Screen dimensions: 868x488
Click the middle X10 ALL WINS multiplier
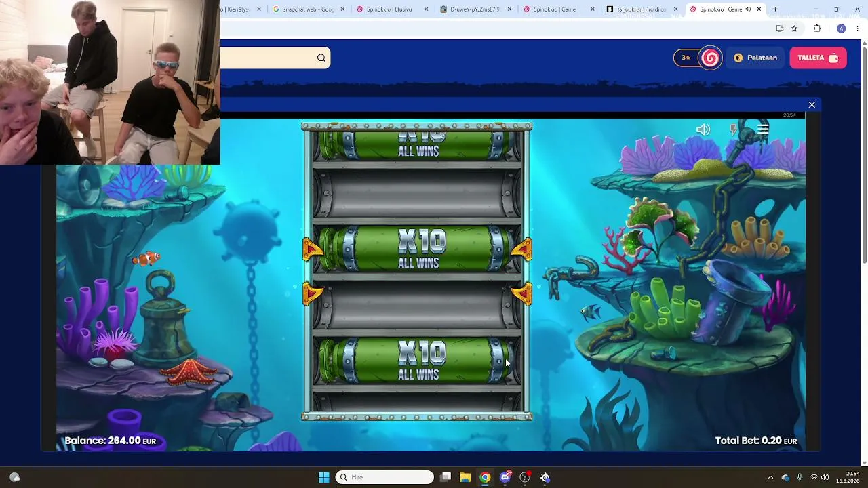(418, 249)
